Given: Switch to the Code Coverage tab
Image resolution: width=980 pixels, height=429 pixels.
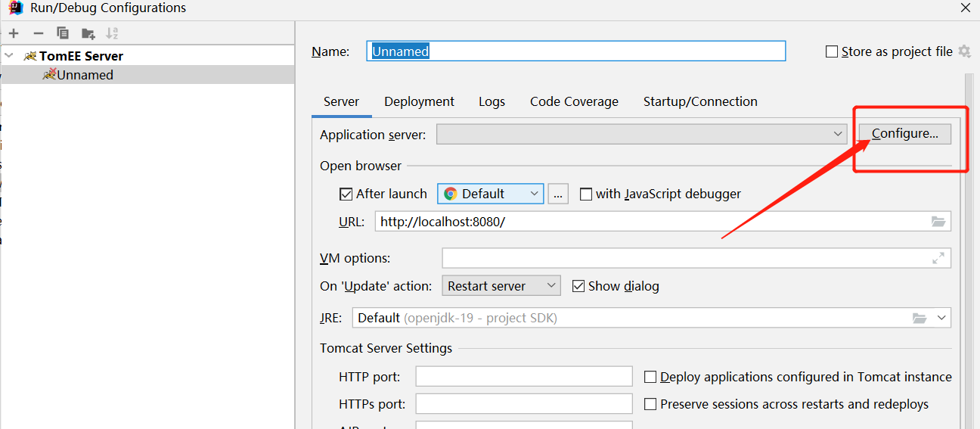Looking at the screenshot, I should (x=574, y=101).
